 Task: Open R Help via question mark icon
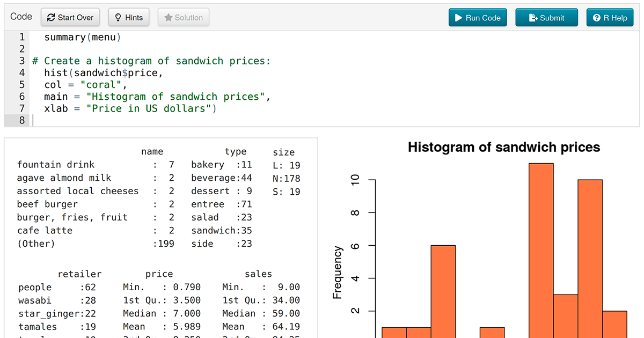point(596,18)
